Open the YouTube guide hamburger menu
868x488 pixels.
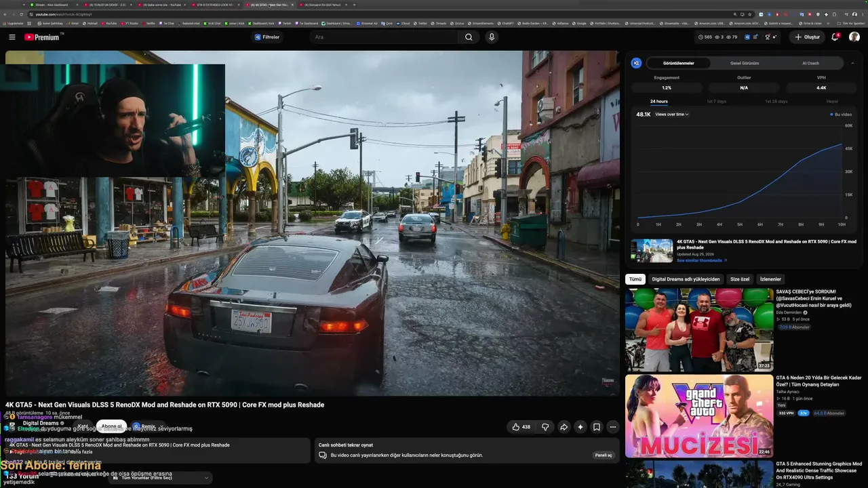point(12,37)
